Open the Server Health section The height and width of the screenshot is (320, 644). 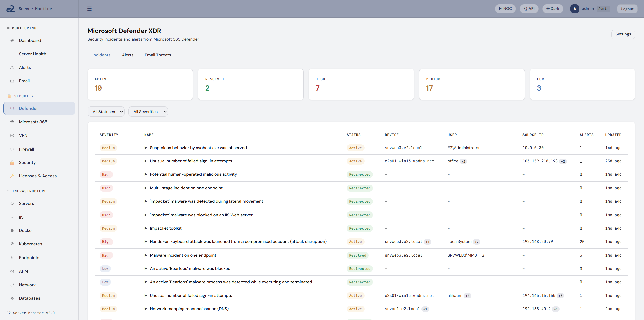[12, 54]
